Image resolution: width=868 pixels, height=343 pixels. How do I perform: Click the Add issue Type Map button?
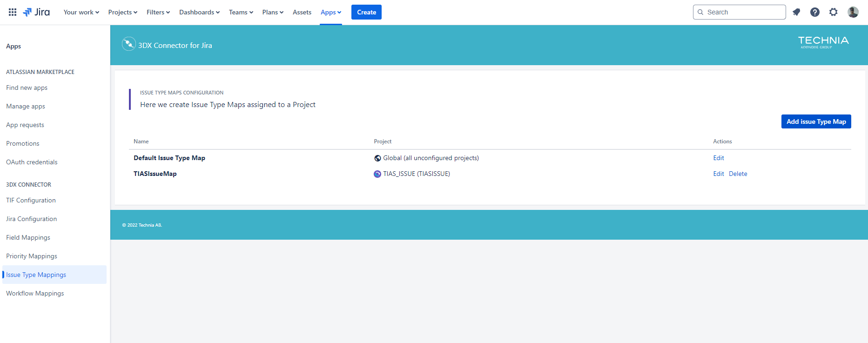816,121
